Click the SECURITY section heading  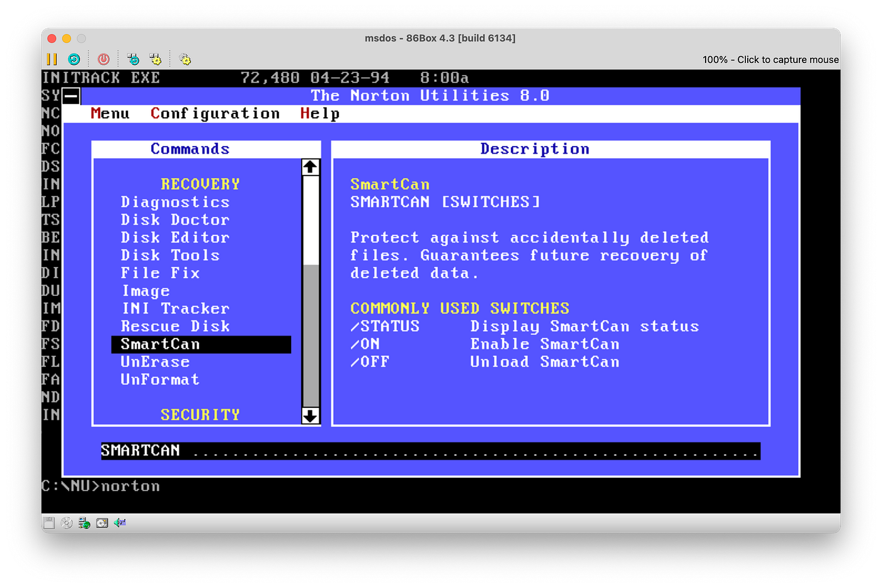coord(200,415)
